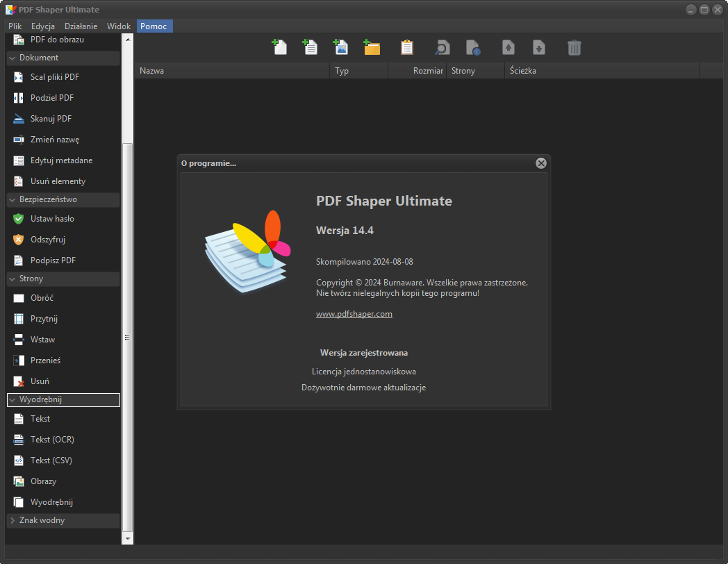Select the Scal pliki PDF tool

[64, 77]
